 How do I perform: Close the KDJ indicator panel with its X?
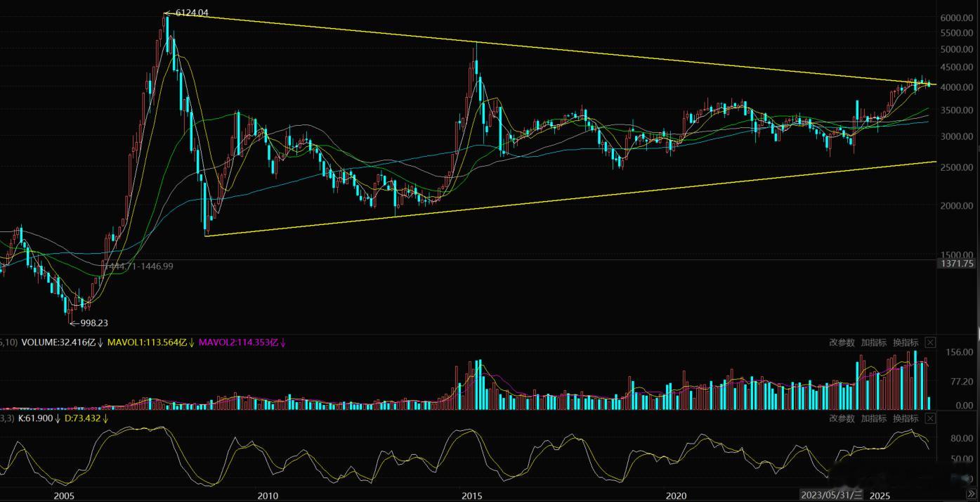930,418
